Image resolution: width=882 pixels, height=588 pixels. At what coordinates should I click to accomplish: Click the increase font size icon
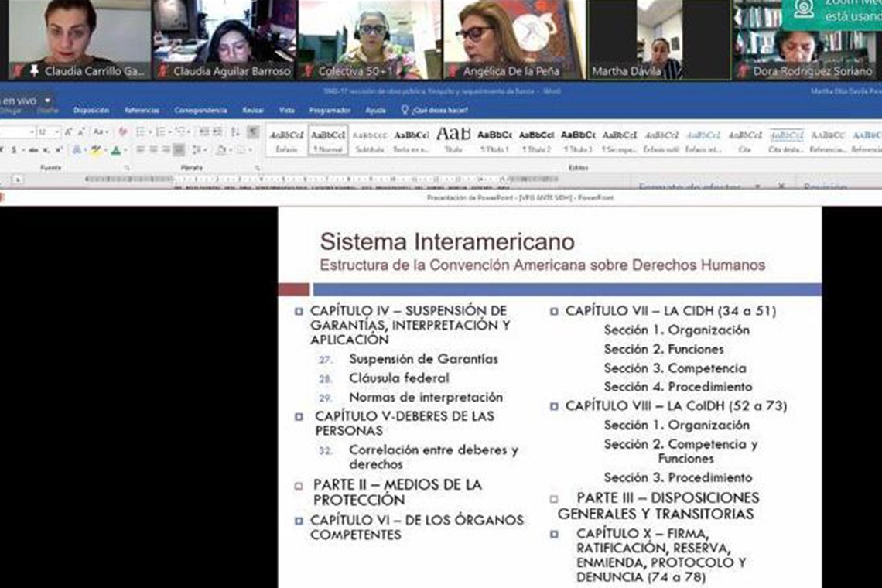[69, 132]
